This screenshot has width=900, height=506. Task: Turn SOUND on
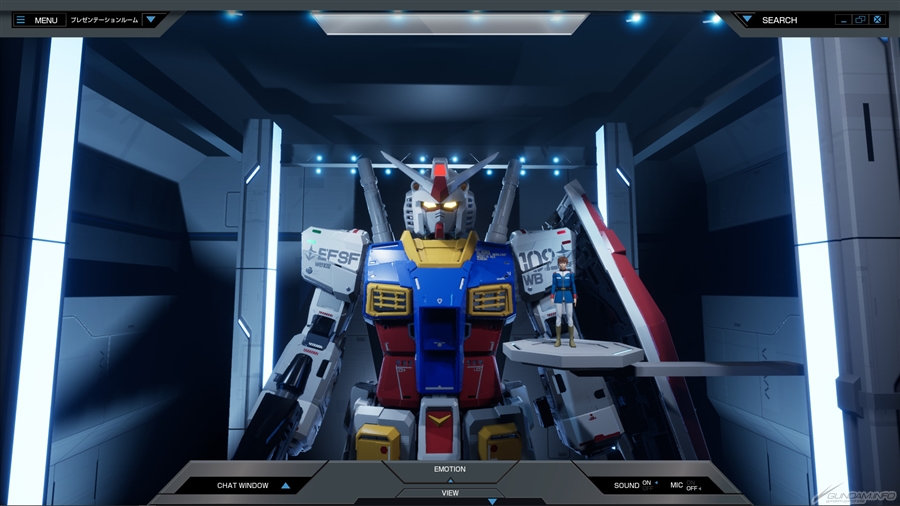pyautogui.click(x=647, y=482)
